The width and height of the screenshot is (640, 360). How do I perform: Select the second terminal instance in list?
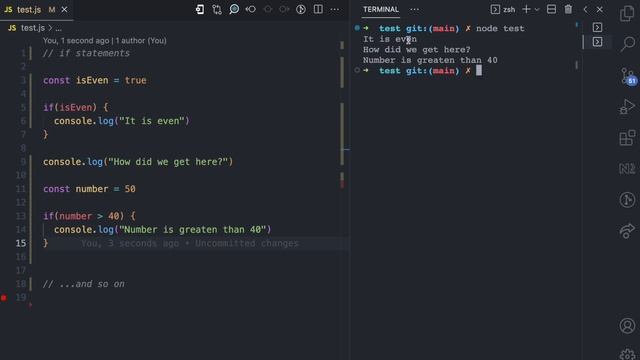(598, 42)
